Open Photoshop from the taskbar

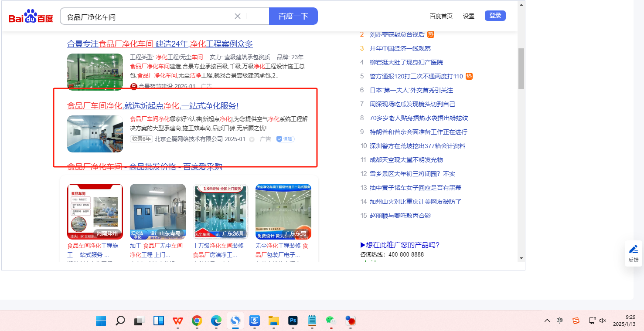coord(293,321)
